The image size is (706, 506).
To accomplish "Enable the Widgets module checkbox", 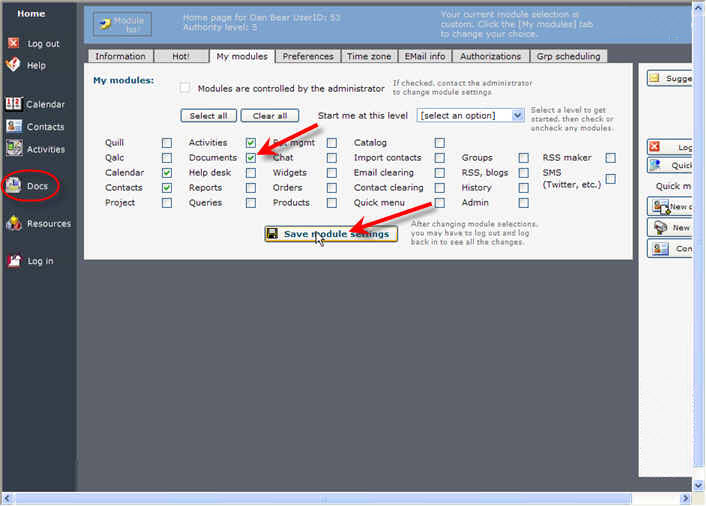I will click(332, 173).
